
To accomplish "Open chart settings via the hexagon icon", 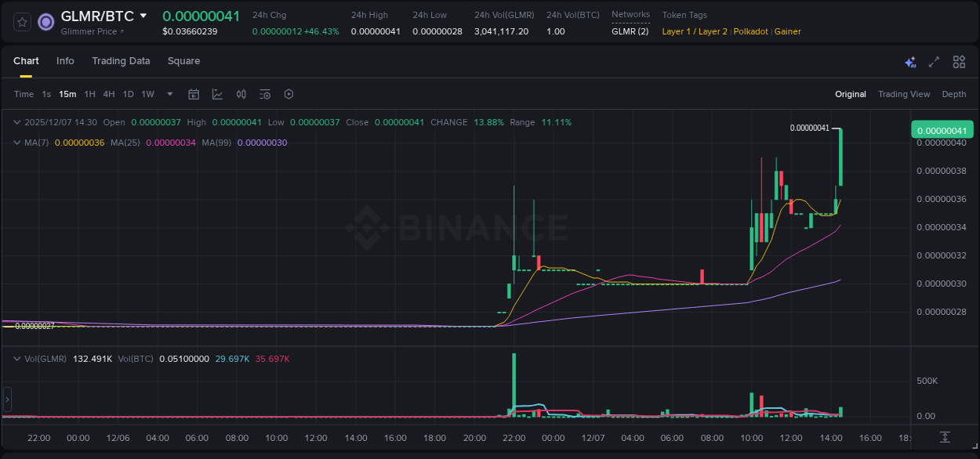I will (x=289, y=94).
